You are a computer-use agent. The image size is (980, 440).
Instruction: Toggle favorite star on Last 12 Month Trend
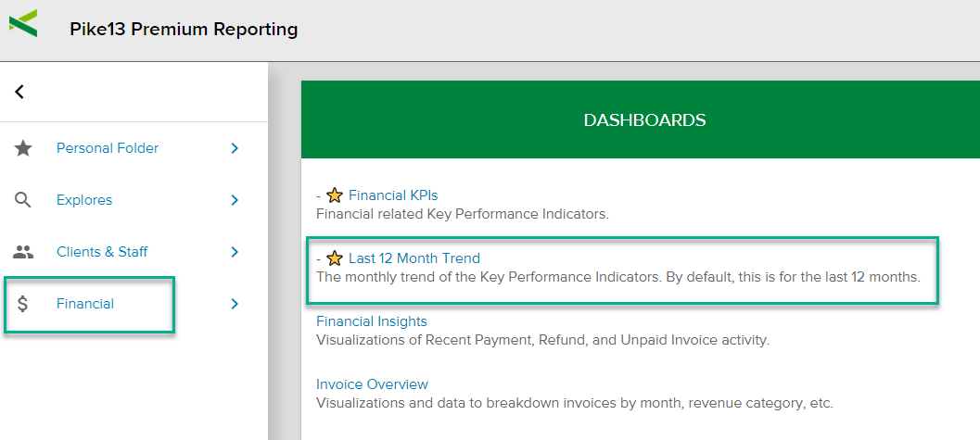(335, 258)
